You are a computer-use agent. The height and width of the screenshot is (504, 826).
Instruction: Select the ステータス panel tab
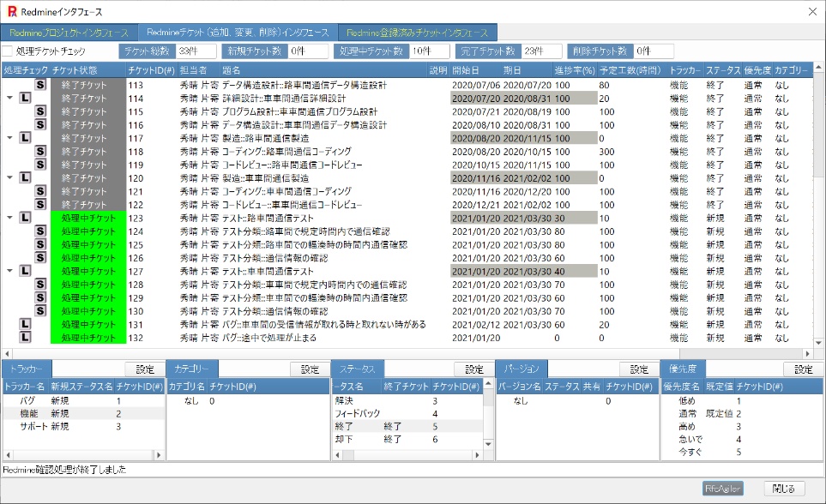click(x=357, y=369)
